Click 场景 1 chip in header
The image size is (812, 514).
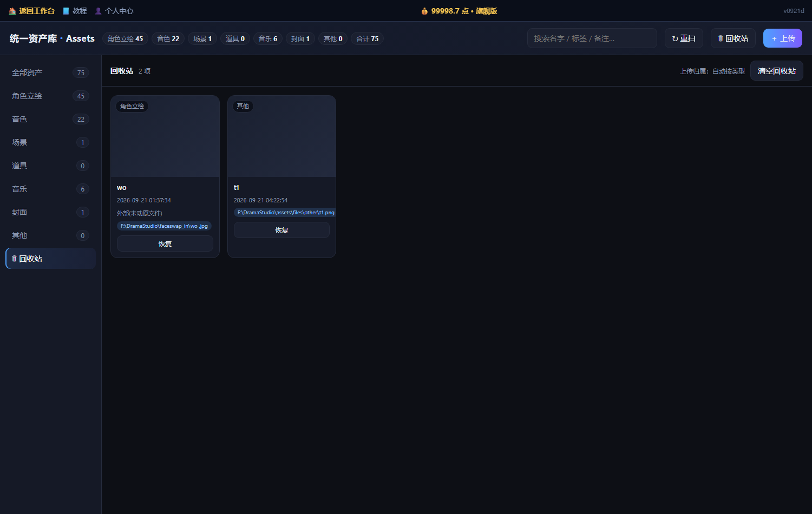[x=202, y=38]
